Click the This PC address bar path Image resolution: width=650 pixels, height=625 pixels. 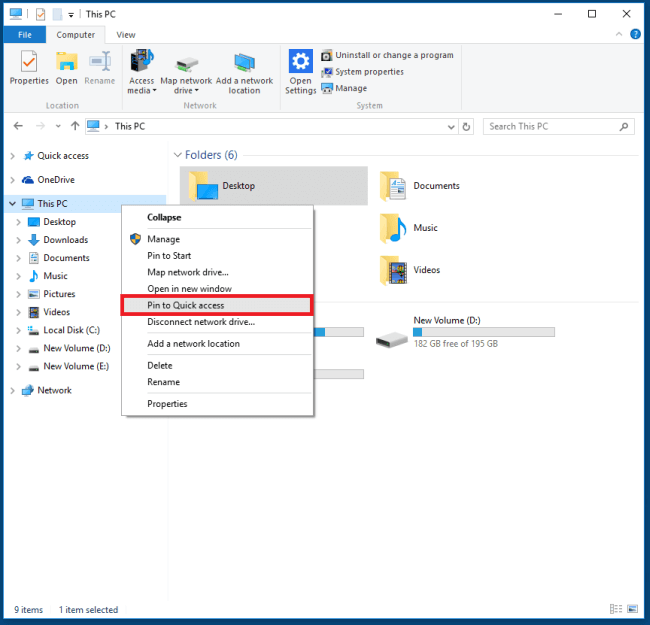[130, 126]
